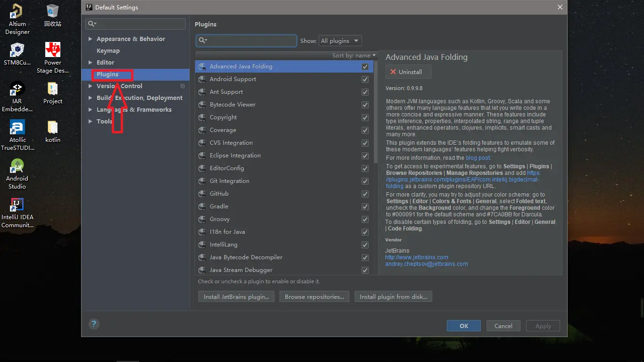Click plugin icon beside Groovy
The image size is (644, 362).
pyautogui.click(x=202, y=219)
